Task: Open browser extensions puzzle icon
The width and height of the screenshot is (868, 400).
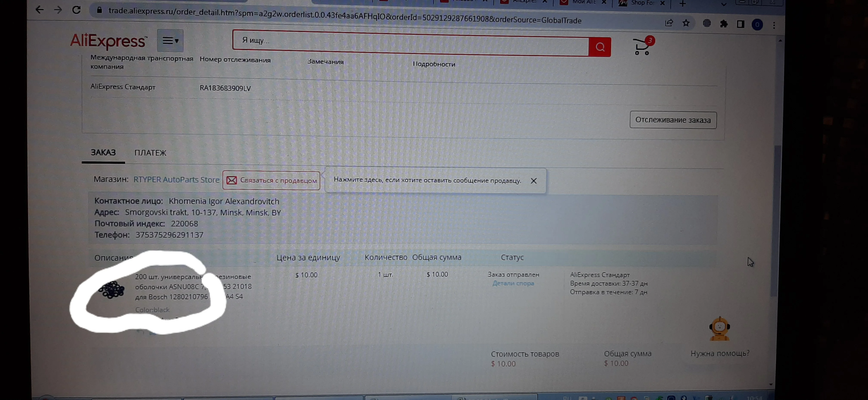Action: pos(724,24)
